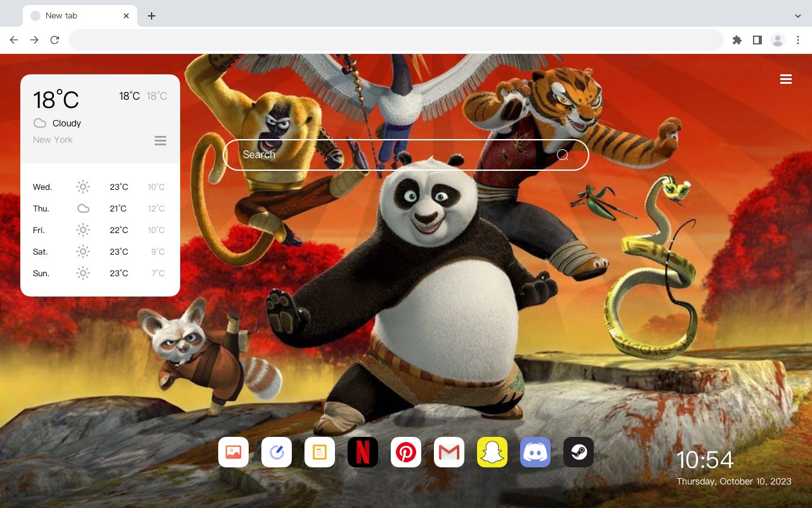Open the blue circular tasks shortcut icon

277,452
